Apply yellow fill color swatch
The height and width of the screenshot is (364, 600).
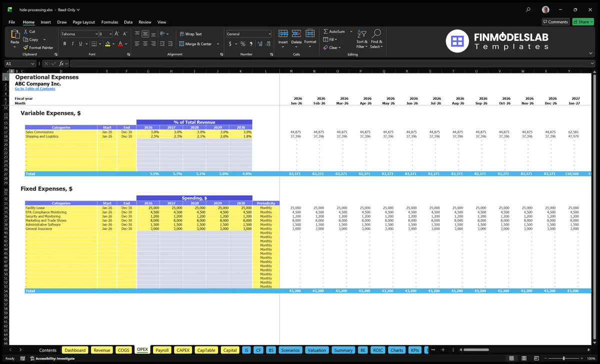[107, 44]
